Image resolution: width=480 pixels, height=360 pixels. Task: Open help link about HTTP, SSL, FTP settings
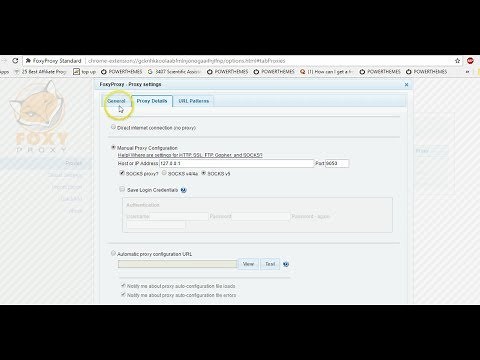[190, 155]
